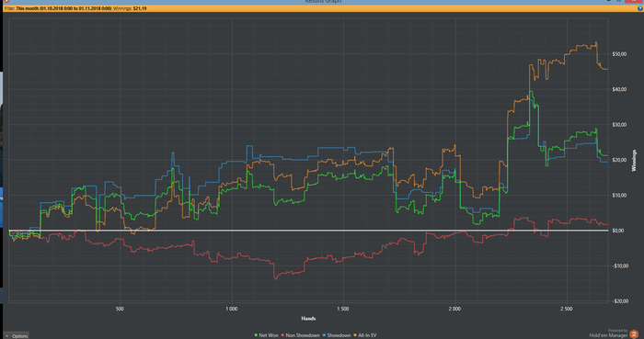Click the 2 500 hands x-axis tick
This screenshot has width=644, height=339.
567,309
